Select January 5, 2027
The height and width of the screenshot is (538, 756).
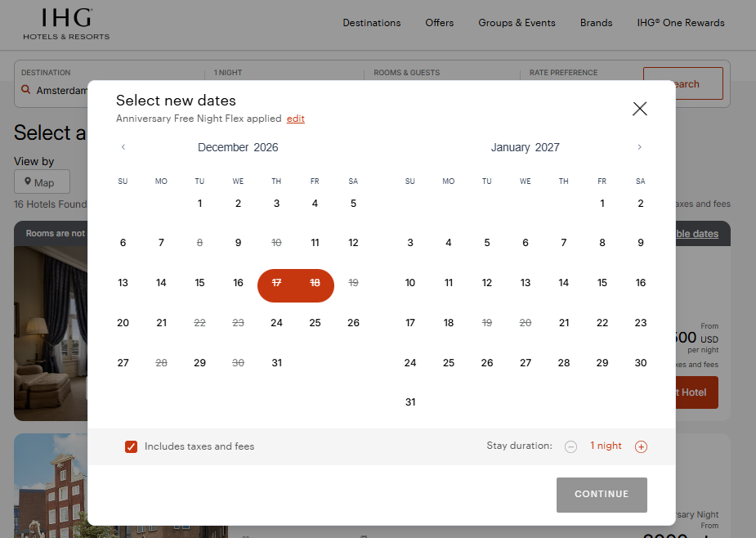487,243
